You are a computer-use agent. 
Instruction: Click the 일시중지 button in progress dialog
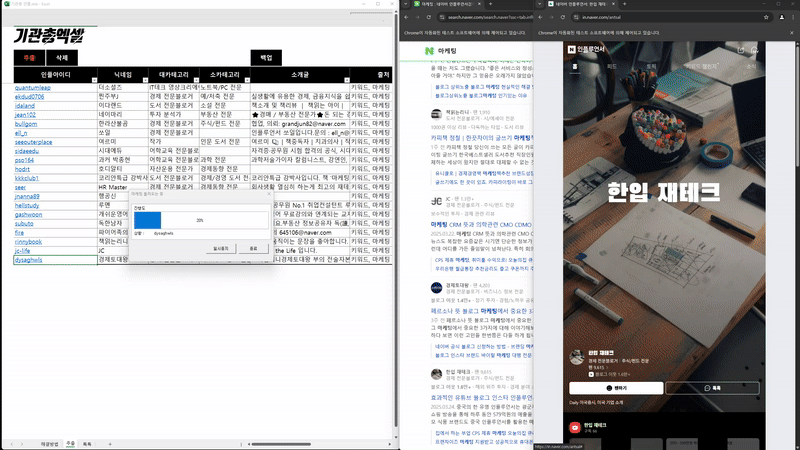[221, 248]
